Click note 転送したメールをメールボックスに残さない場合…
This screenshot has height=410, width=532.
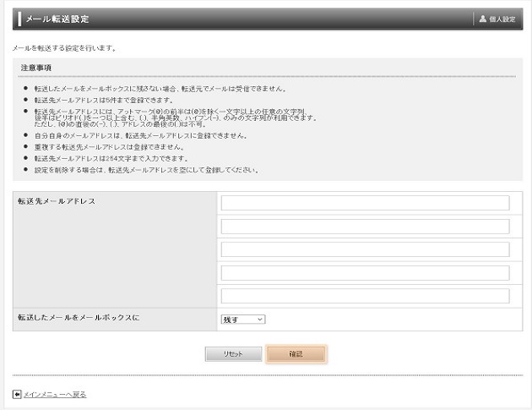tap(160, 89)
